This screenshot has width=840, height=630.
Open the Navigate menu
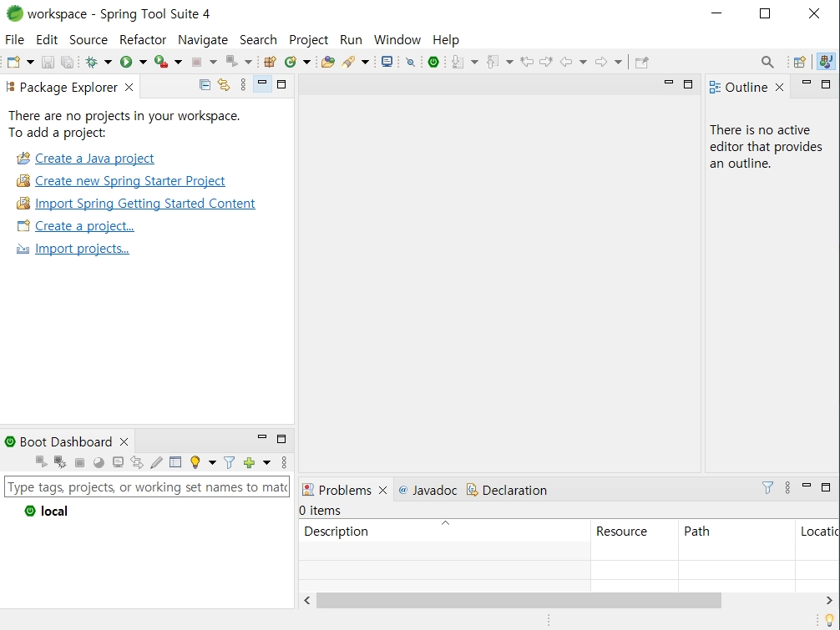click(x=203, y=39)
